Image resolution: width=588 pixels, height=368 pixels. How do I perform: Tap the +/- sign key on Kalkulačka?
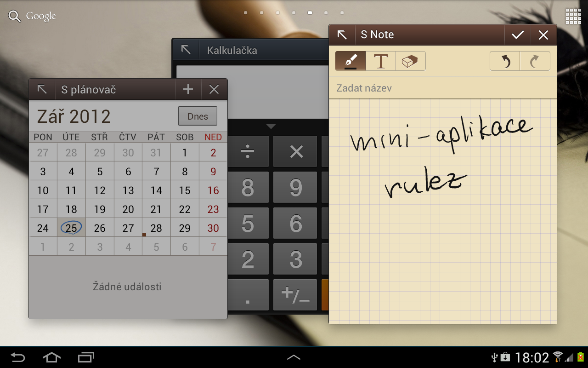pyautogui.click(x=294, y=295)
